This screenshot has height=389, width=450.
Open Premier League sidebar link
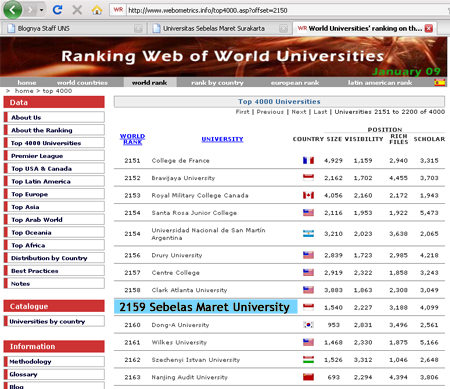click(x=54, y=156)
